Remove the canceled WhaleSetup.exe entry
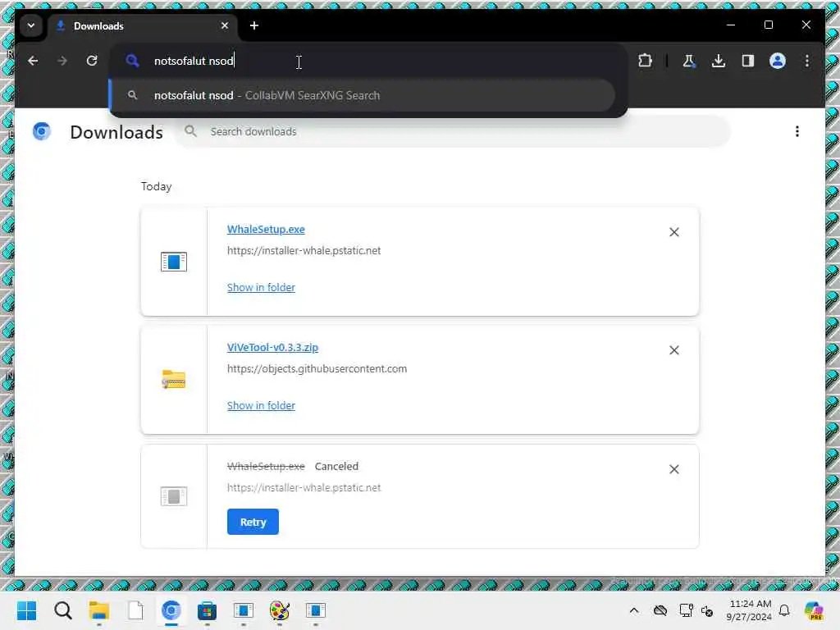The width and height of the screenshot is (840, 630). (674, 469)
